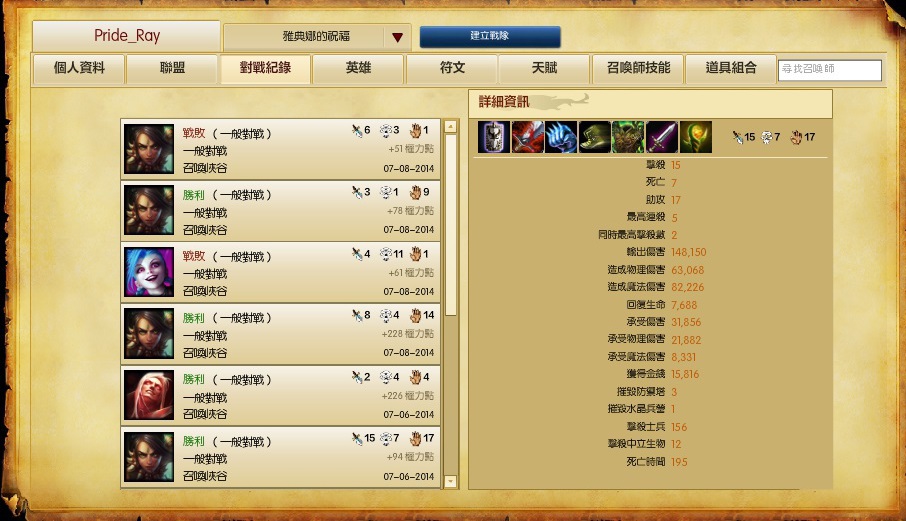The height and width of the screenshot is (521, 906).
Task: Open the 符文 tab
Action: click(452, 68)
